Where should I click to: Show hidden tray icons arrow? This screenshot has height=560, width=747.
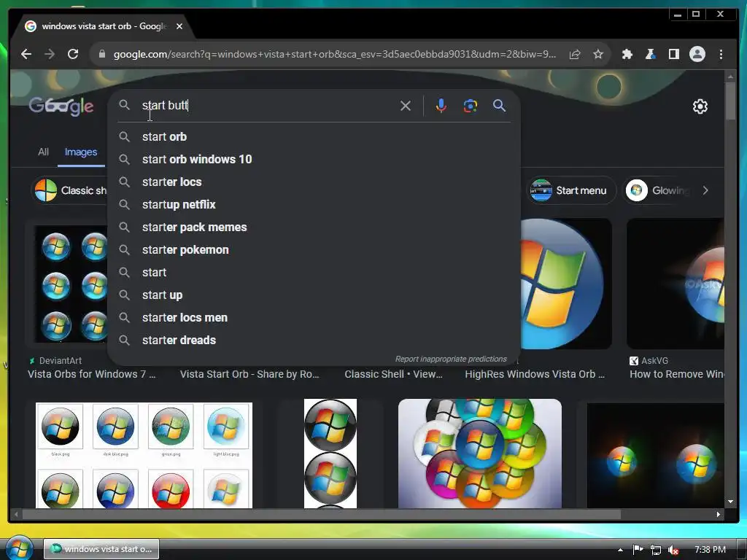[620, 550]
